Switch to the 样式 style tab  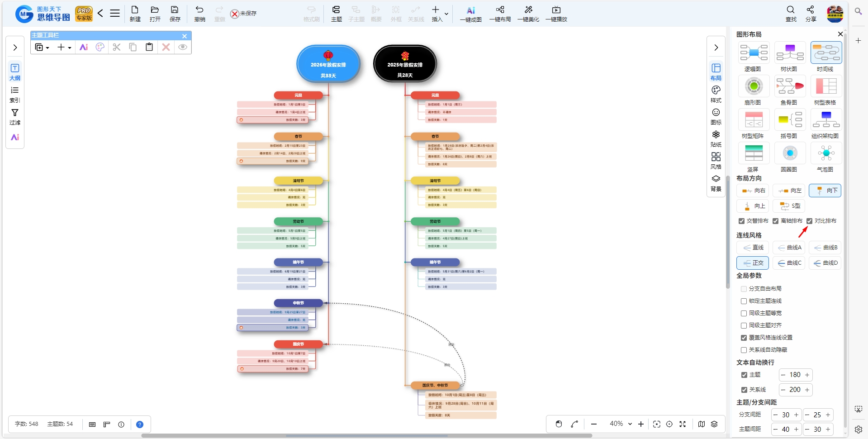[x=716, y=94]
